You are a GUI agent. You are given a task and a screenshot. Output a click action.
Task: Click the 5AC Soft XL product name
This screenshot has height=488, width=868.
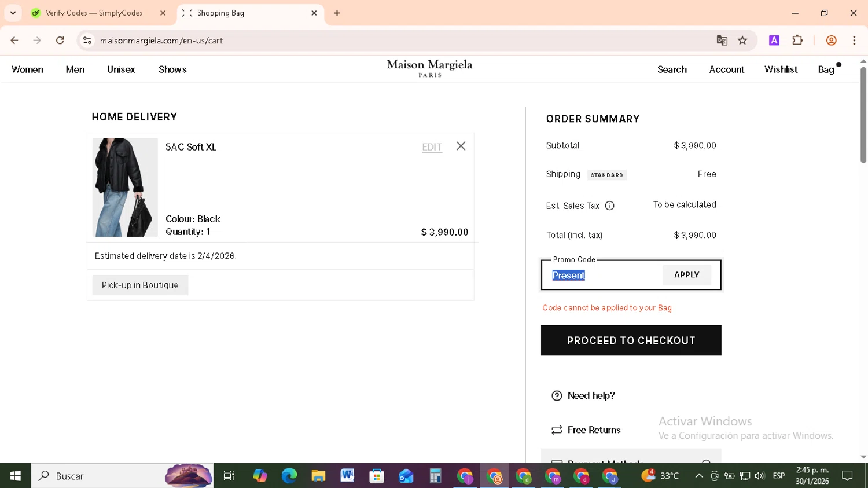pos(191,147)
